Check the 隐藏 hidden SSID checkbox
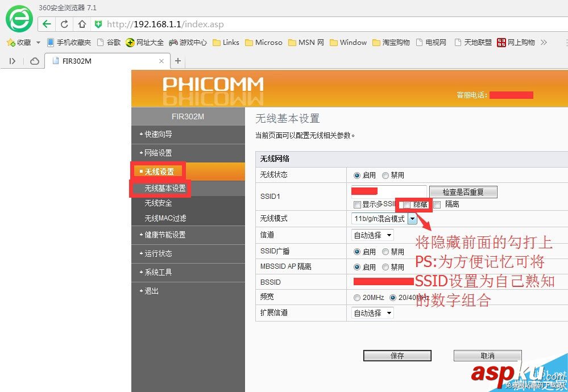Viewport: 568px width, 392px height. [x=407, y=205]
